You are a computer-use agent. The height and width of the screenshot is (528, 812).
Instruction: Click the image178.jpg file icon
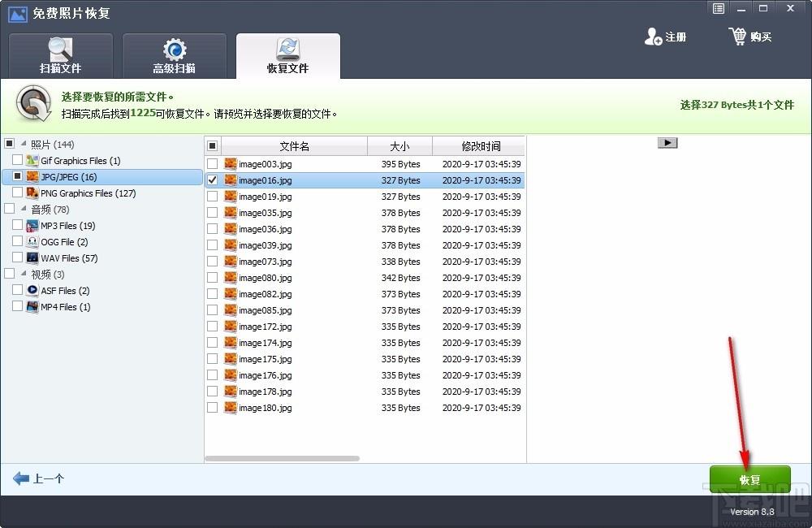coord(231,391)
